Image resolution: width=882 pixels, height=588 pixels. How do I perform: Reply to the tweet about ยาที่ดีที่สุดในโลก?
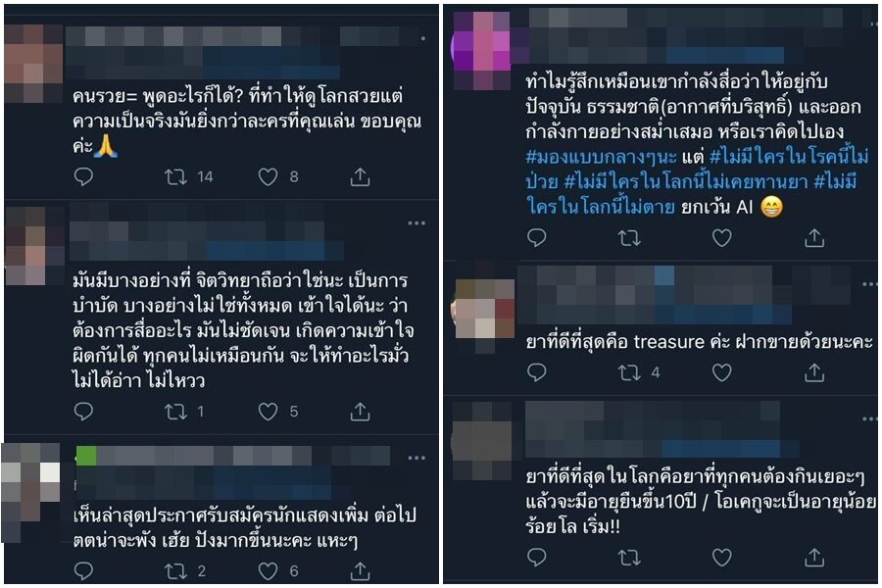pos(537,557)
